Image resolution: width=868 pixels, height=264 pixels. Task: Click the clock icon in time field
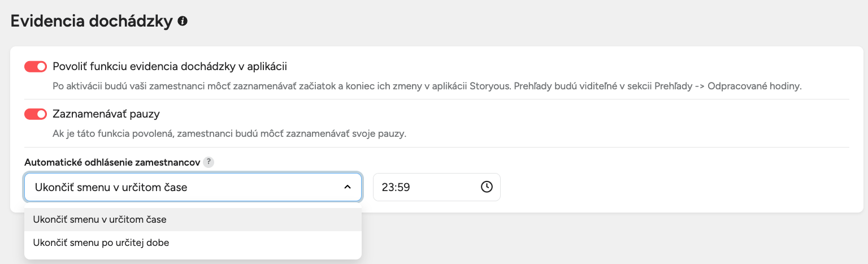487,187
